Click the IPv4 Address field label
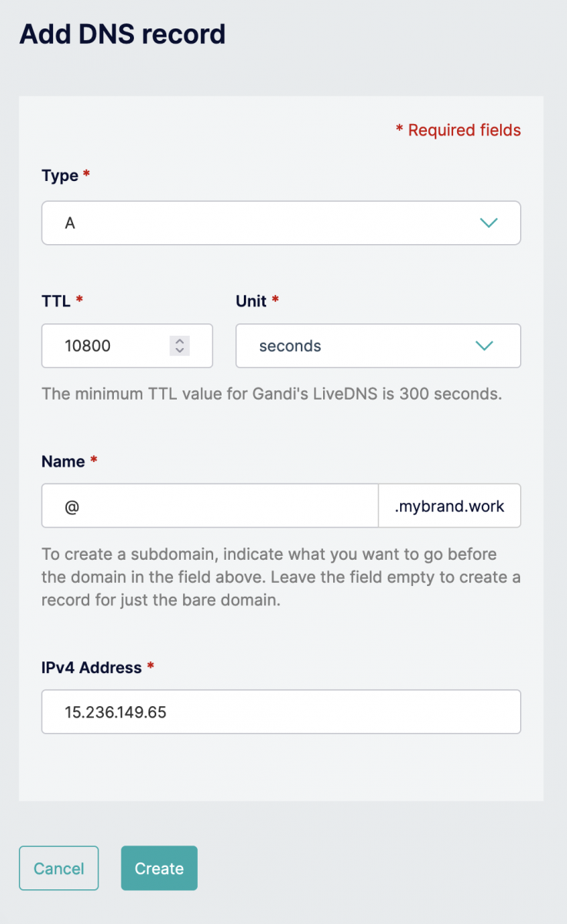Viewport: 567px width, 924px height. [92, 668]
